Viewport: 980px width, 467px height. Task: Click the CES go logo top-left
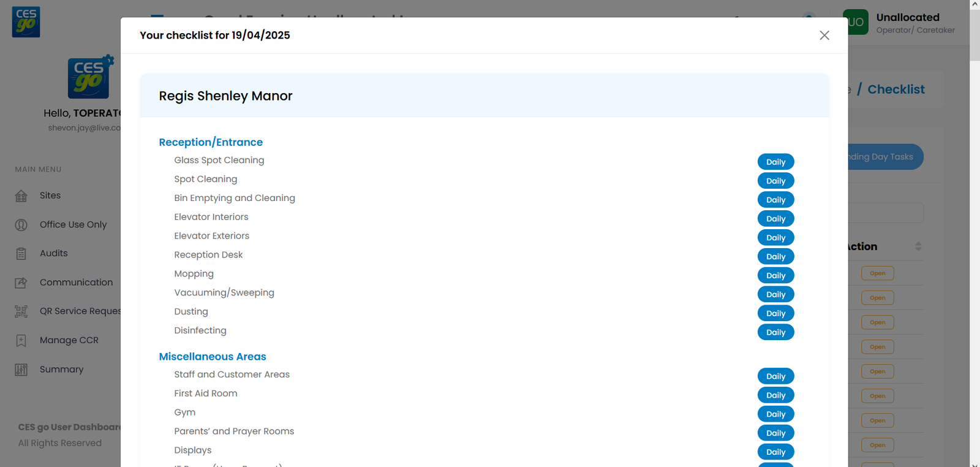[x=26, y=22]
